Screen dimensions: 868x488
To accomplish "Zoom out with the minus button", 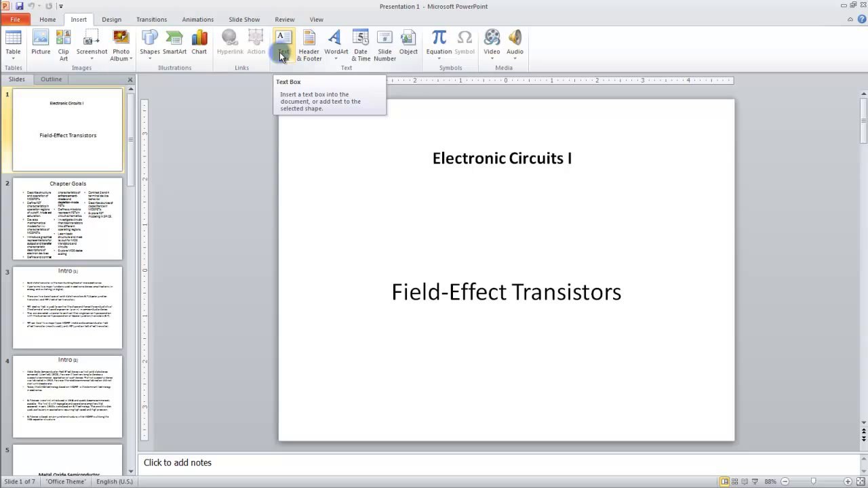I will pyautogui.click(x=785, y=481).
